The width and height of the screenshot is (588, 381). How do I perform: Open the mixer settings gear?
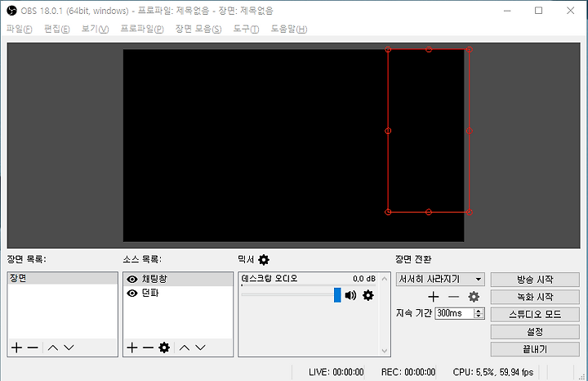[x=264, y=259]
